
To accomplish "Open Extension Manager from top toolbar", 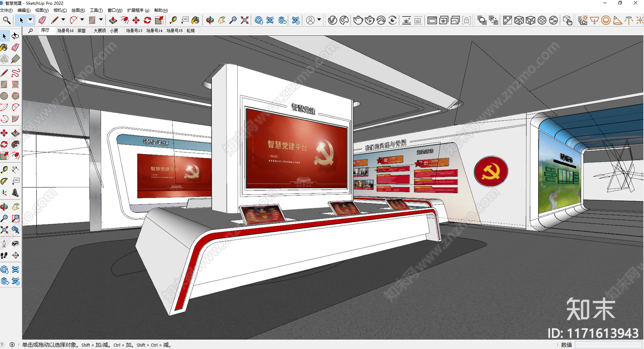I will (x=296, y=20).
